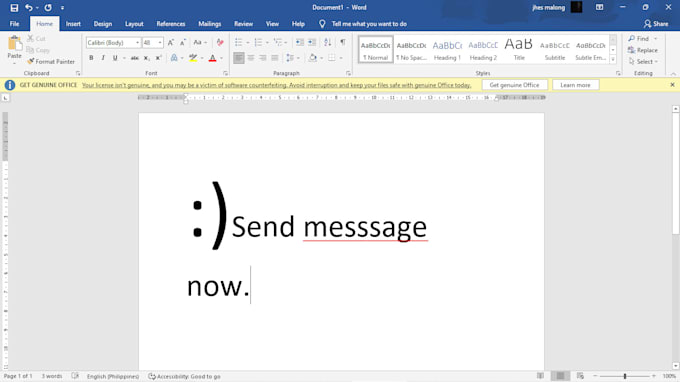The width and height of the screenshot is (680, 382).
Task: Toggle Show/Hide paragraph marks
Action: (x=343, y=42)
